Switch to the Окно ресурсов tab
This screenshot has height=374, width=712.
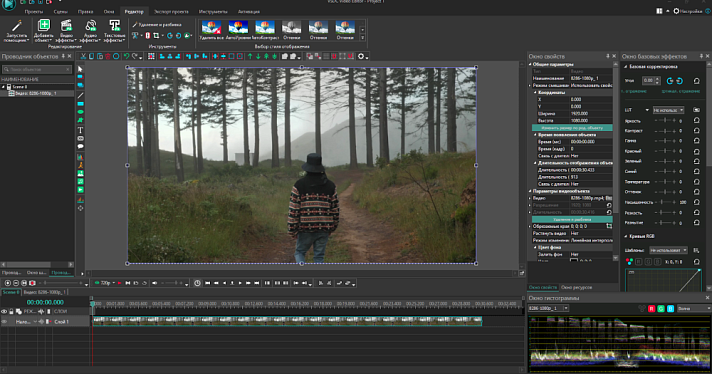576,287
